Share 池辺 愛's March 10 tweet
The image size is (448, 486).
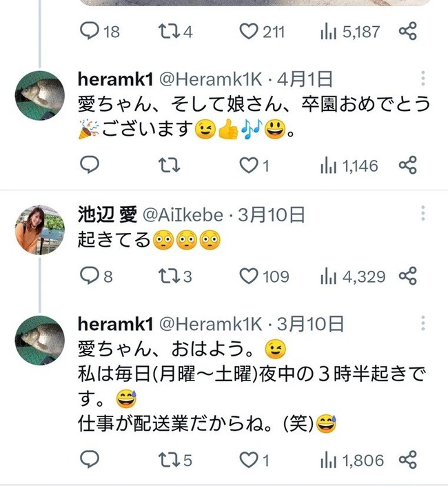[408, 276]
